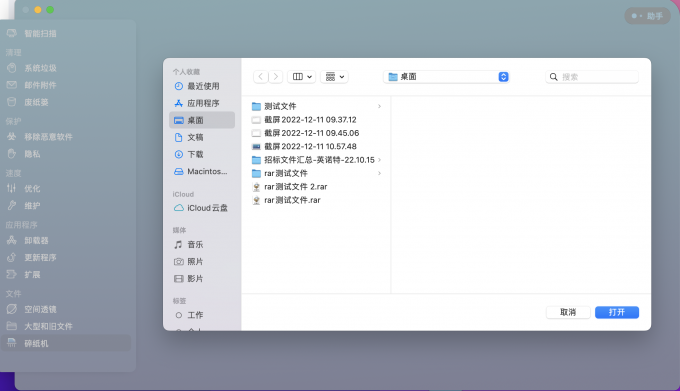This screenshot has width=680, height=391.
Task: Click the green zoom window button
Action: 50,10
